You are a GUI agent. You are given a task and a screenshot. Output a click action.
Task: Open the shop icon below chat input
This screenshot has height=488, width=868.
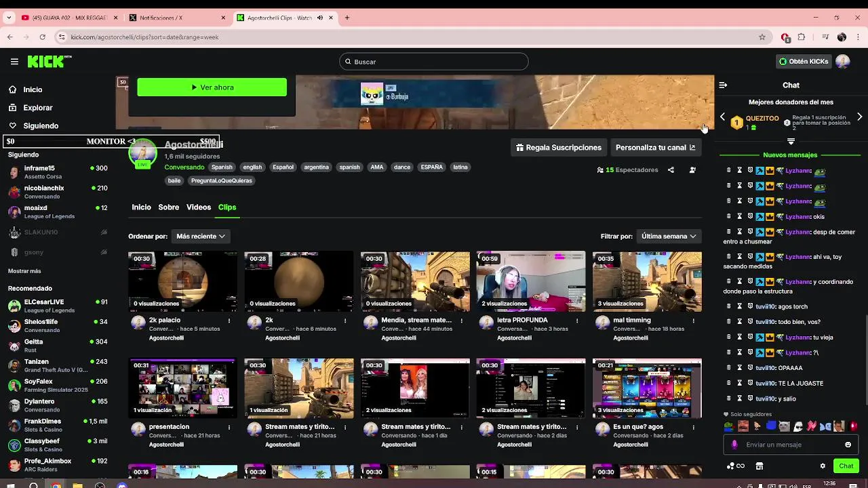pos(759,466)
